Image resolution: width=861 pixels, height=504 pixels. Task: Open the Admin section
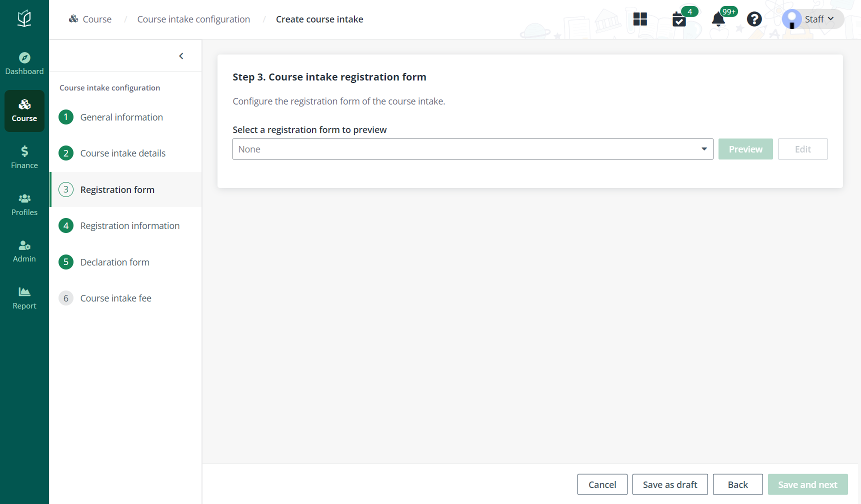pyautogui.click(x=24, y=251)
